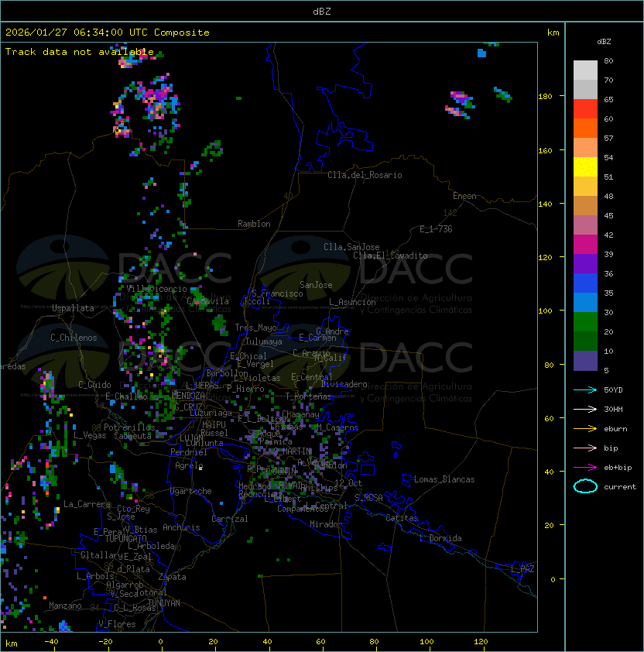This screenshot has height=652, width=644.
Task: Click the 'TUNUYAN' map label
Action: 164,603
